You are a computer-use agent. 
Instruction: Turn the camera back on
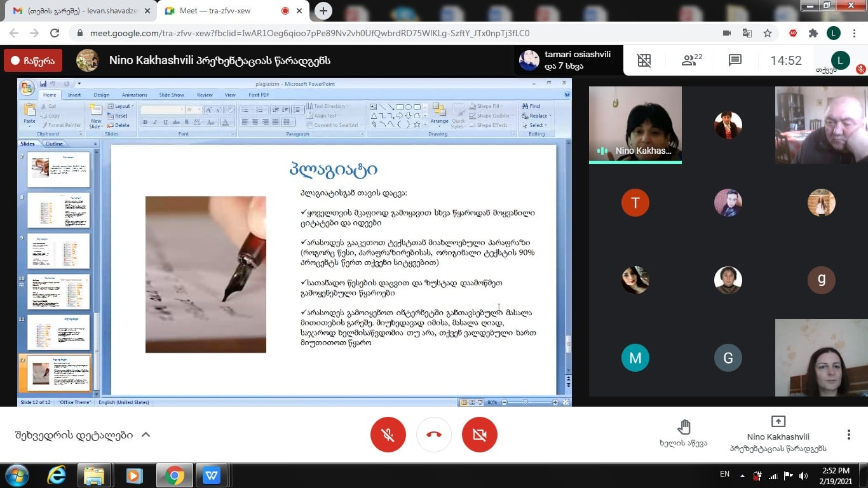pyautogui.click(x=480, y=435)
